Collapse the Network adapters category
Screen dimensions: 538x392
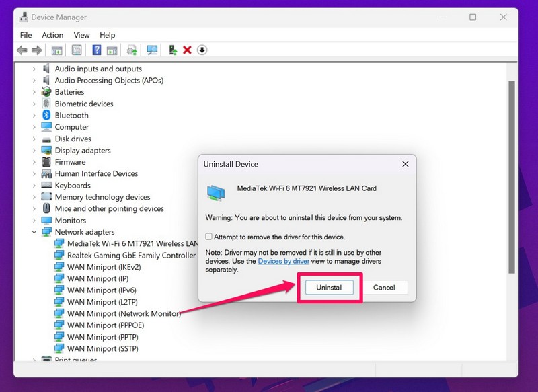[34, 232]
